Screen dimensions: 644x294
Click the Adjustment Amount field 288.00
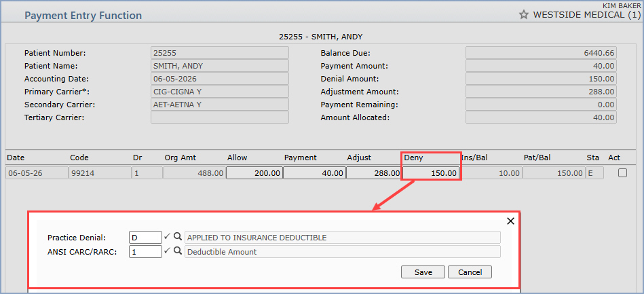[541, 91]
